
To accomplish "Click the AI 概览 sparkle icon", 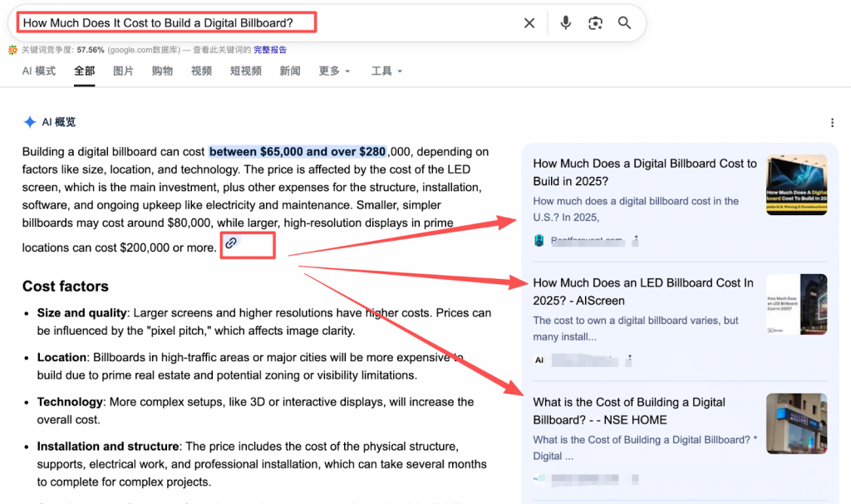I will click(x=30, y=122).
